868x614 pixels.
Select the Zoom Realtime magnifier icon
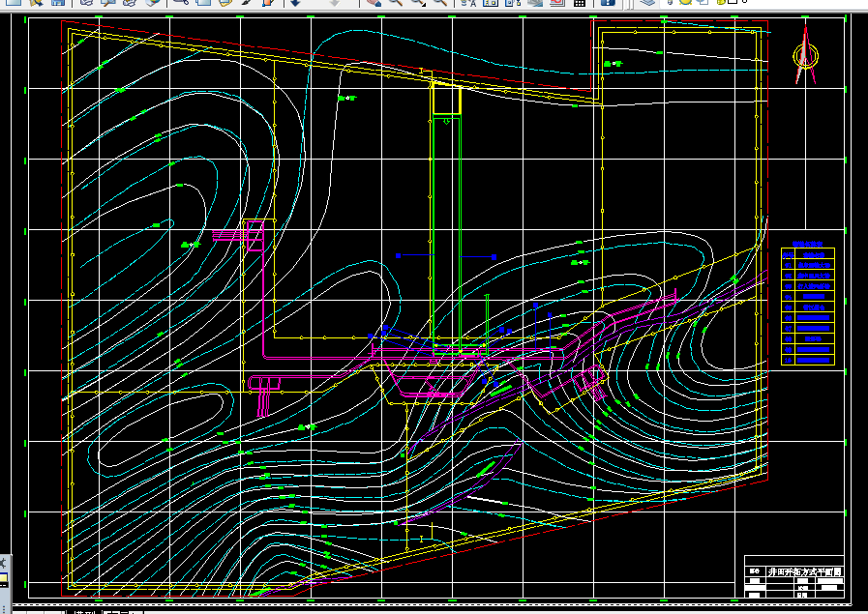(x=396, y=2)
